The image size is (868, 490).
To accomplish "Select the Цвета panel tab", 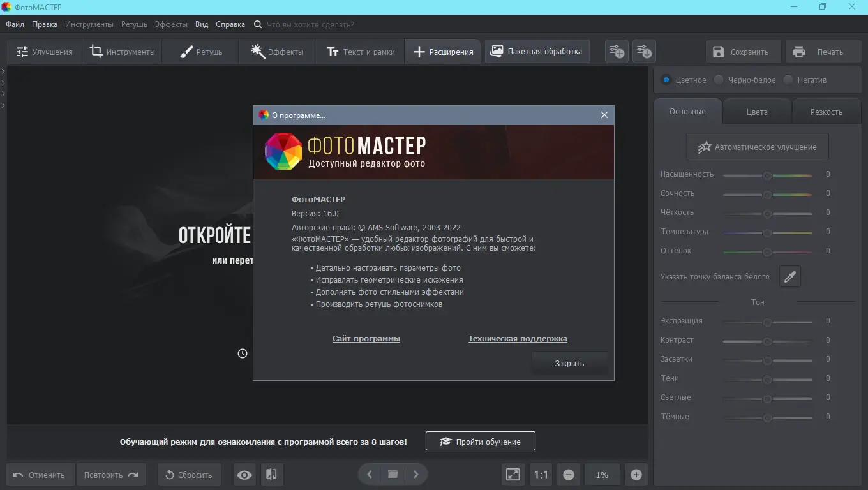I will [757, 112].
